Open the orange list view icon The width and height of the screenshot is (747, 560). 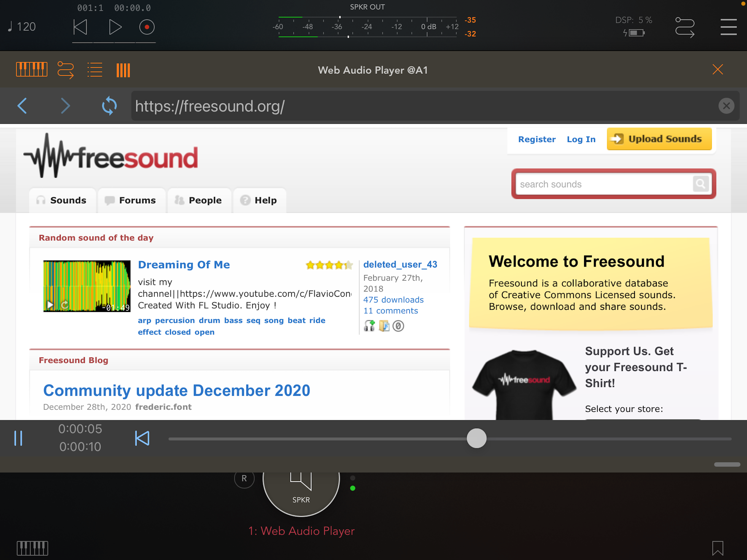coord(95,70)
